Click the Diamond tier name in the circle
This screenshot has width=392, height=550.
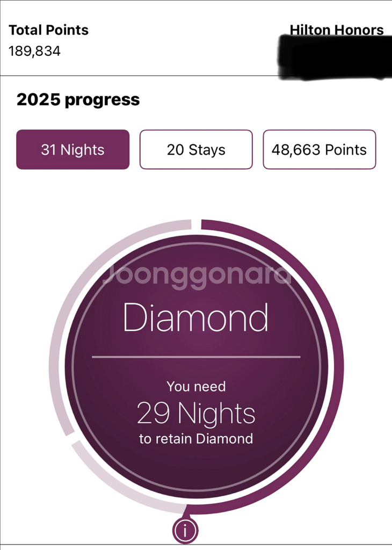tap(196, 317)
